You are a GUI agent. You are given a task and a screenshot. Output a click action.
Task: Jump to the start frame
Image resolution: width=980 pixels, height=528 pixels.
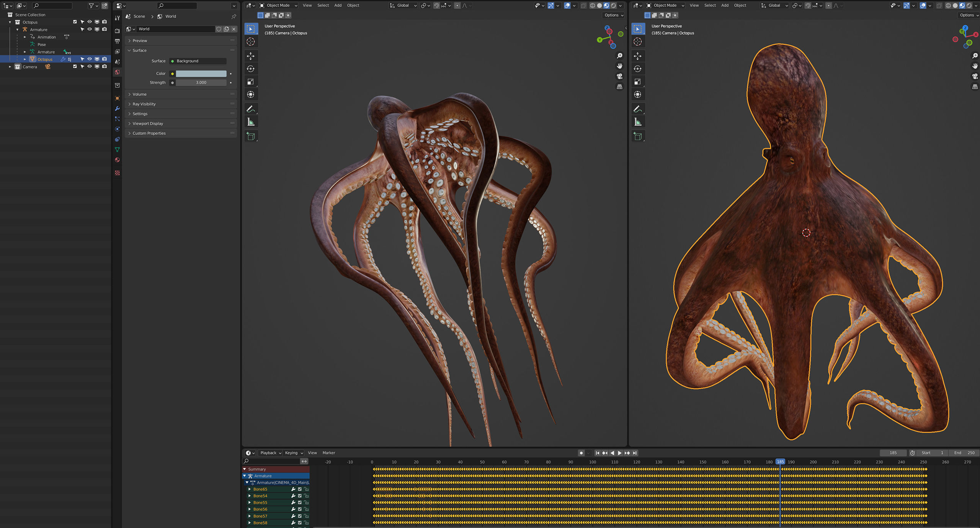pyautogui.click(x=597, y=453)
